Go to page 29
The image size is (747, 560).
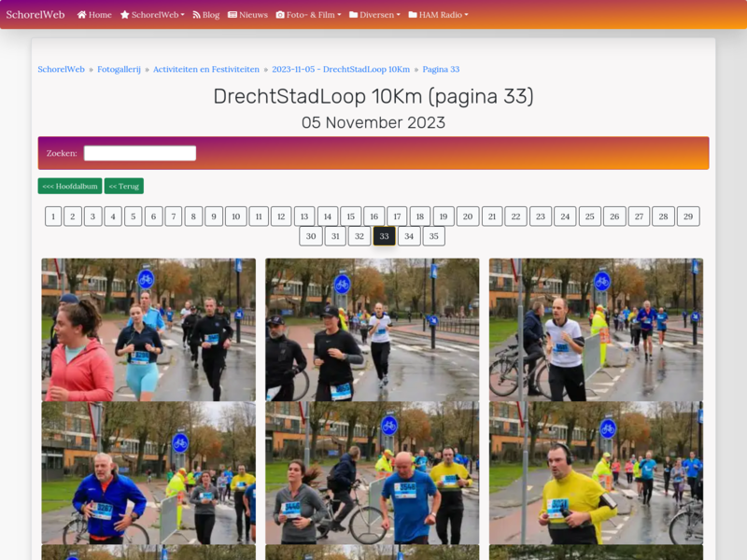click(688, 217)
